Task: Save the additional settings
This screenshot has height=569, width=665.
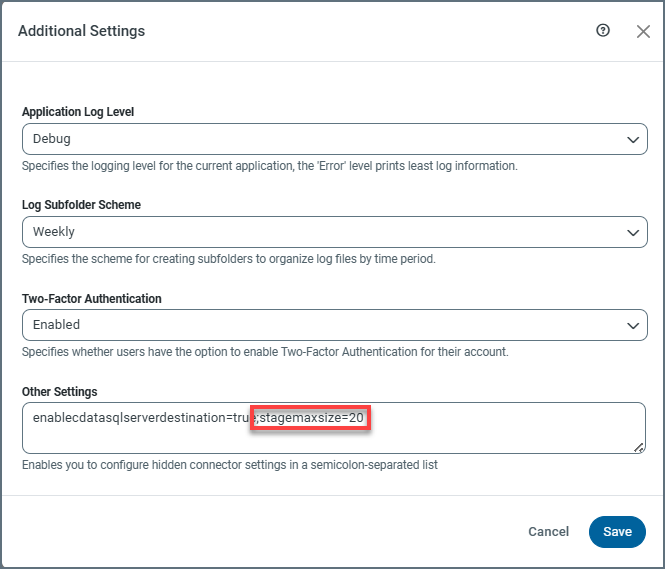Action: [617, 532]
